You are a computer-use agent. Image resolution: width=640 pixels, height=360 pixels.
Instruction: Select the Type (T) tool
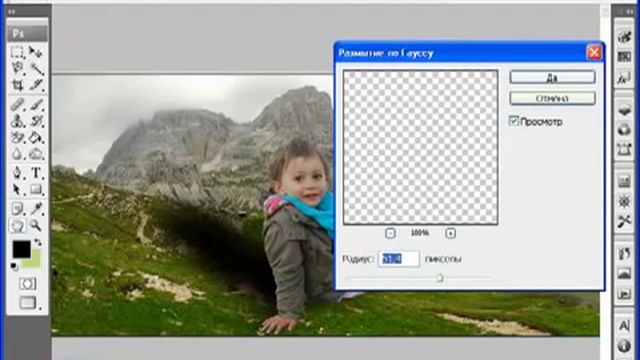pos(36,173)
